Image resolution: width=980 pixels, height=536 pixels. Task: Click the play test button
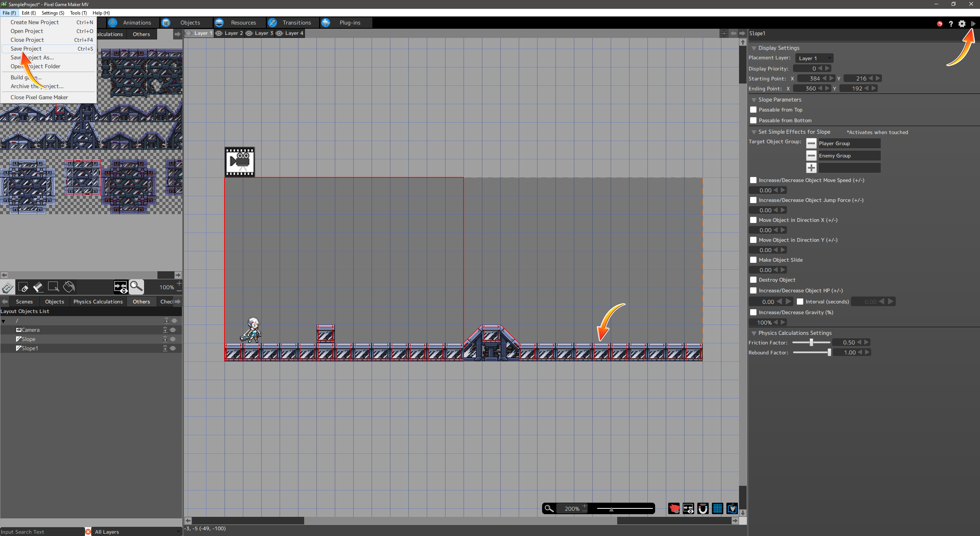coord(973,24)
